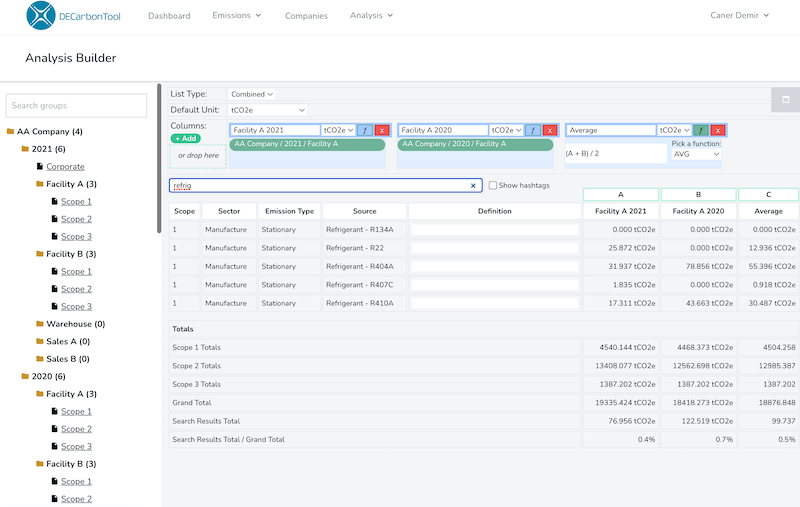Open unit dropdown for Facility A 2021 column
Viewport: 800px width, 507px height.
[x=338, y=130]
